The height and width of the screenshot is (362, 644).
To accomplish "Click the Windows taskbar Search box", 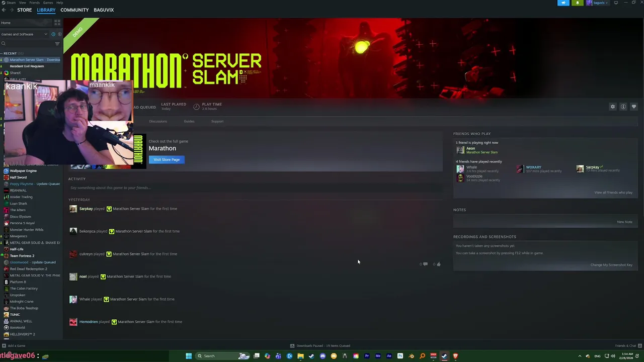I will [x=223, y=356].
